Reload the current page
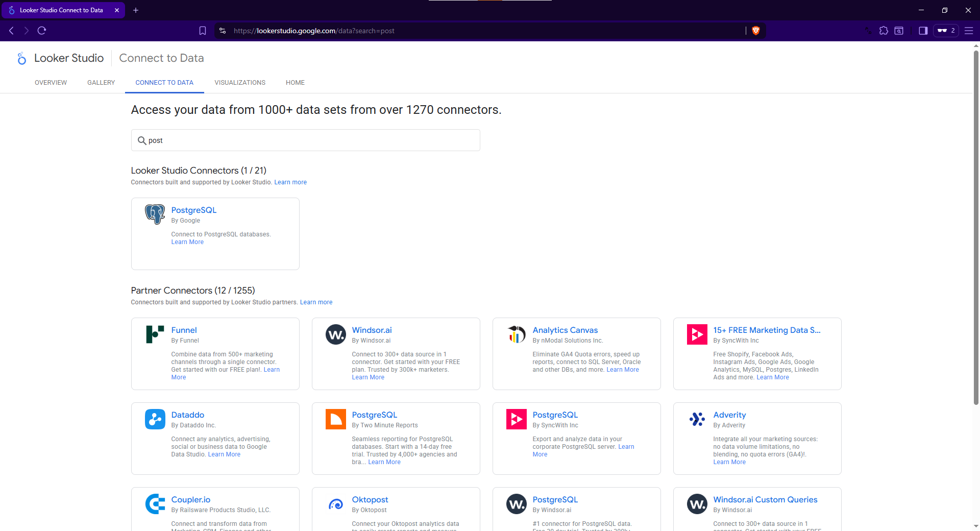Image resolution: width=980 pixels, height=531 pixels. coord(42,31)
